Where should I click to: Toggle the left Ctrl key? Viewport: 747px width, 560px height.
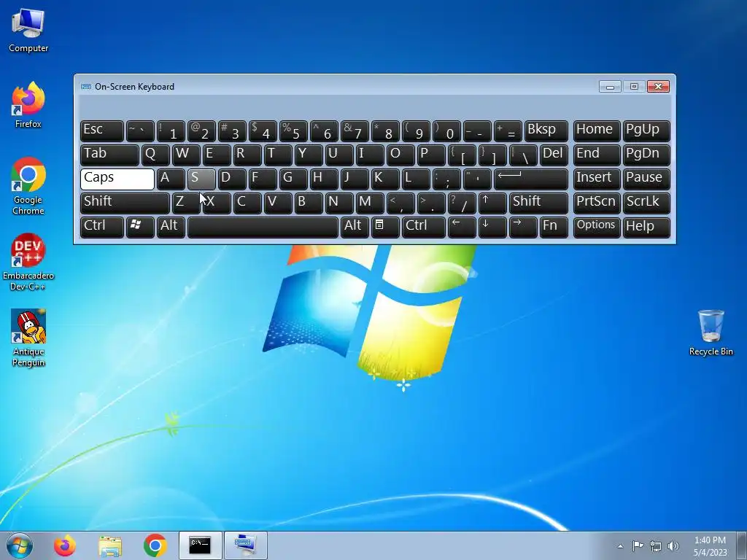(102, 227)
